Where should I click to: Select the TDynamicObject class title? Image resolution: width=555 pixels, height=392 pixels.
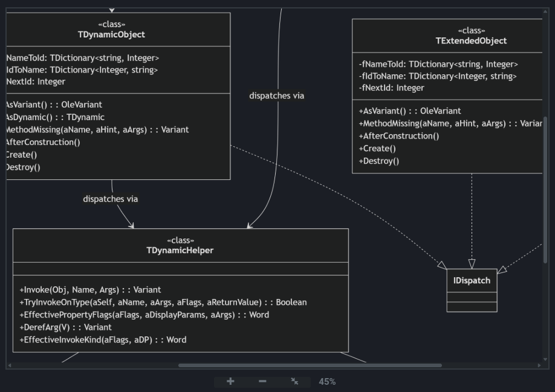tap(111, 34)
